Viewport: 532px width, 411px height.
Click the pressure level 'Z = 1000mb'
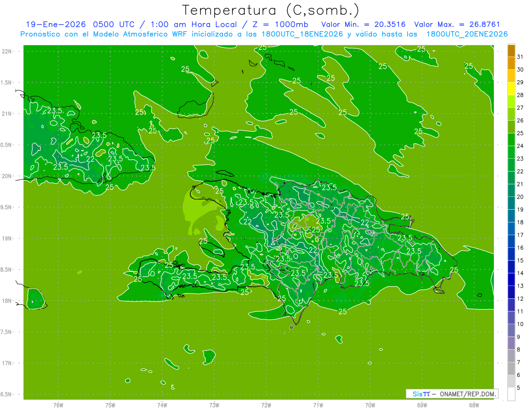(280, 24)
